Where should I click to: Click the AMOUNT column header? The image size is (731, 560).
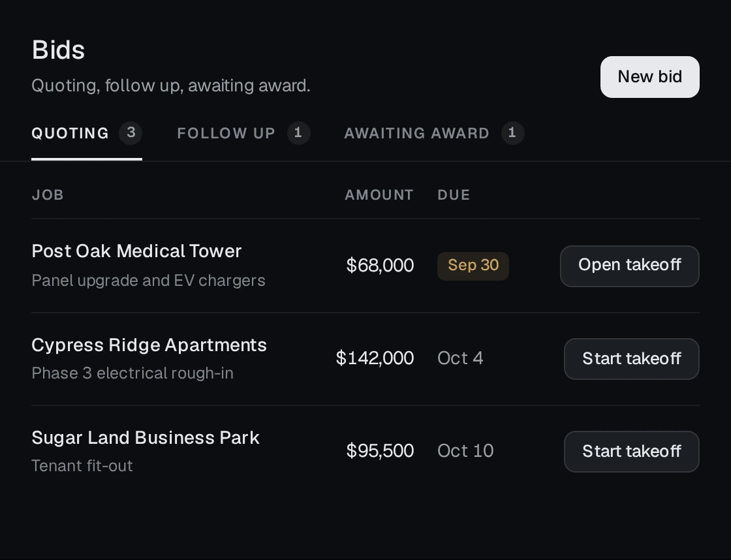[x=379, y=195]
